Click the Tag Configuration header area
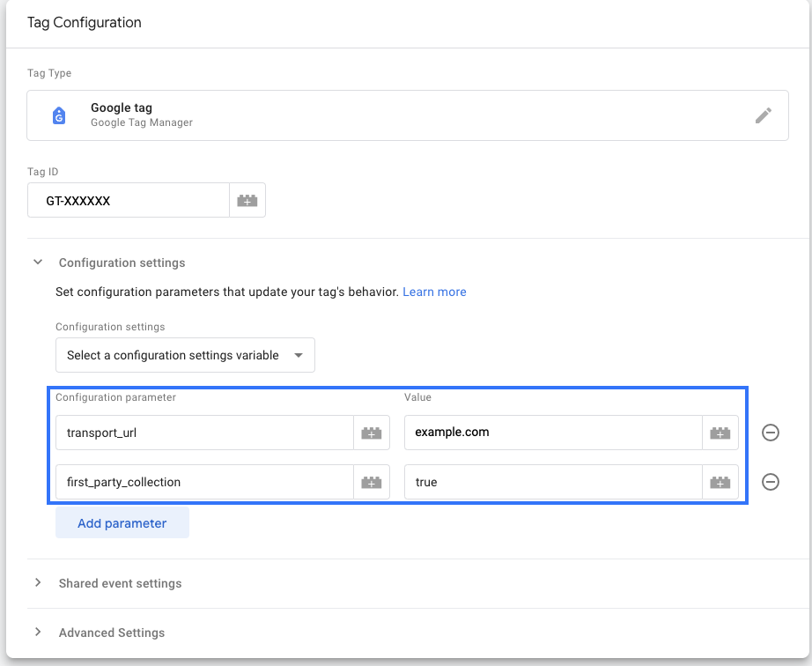 point(84,23)
